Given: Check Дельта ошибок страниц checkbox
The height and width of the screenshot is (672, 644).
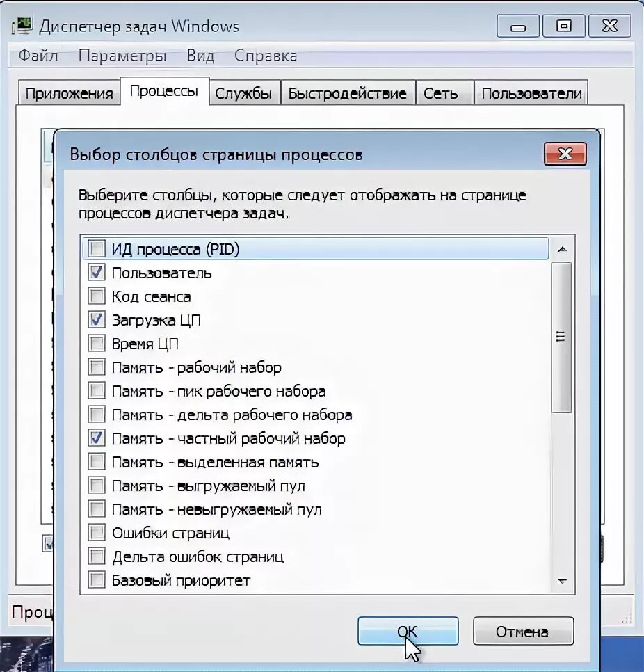Looking at the screenshot, I should [97, 557].
